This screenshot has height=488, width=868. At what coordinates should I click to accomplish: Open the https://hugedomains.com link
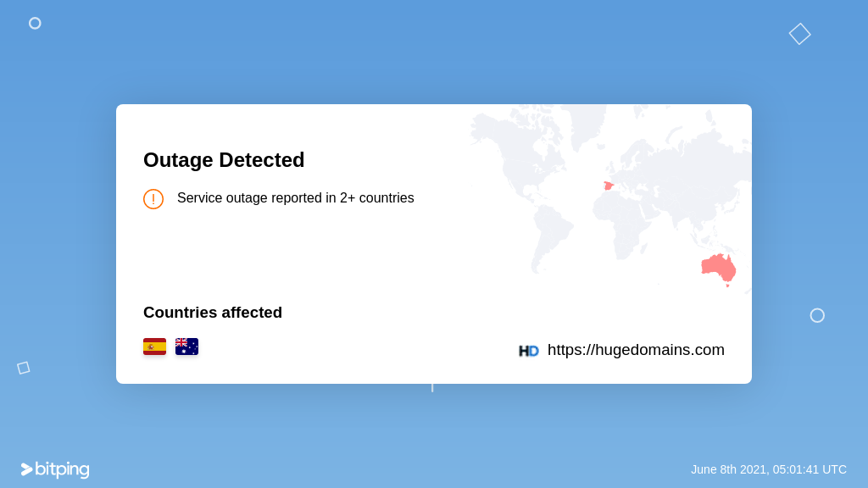636,350
